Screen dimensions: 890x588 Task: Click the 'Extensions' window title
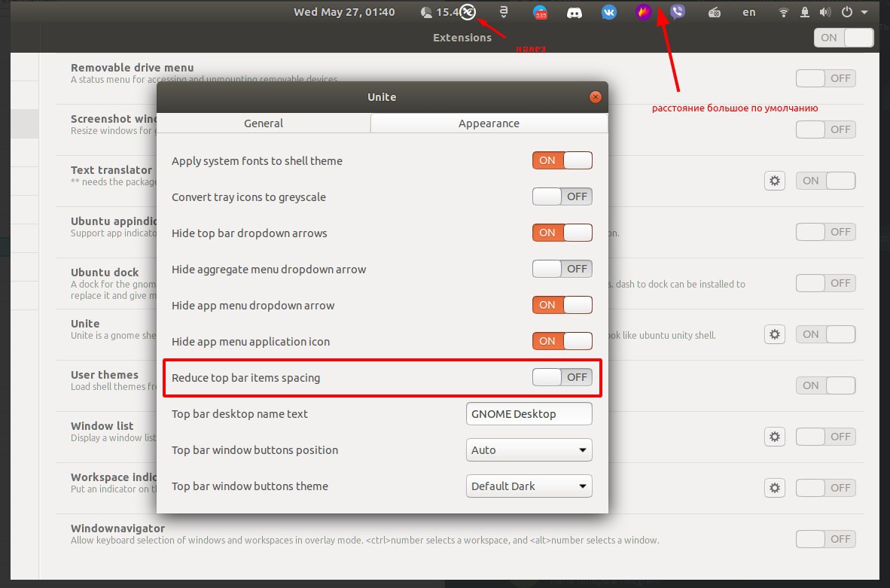tap(462, 38)
